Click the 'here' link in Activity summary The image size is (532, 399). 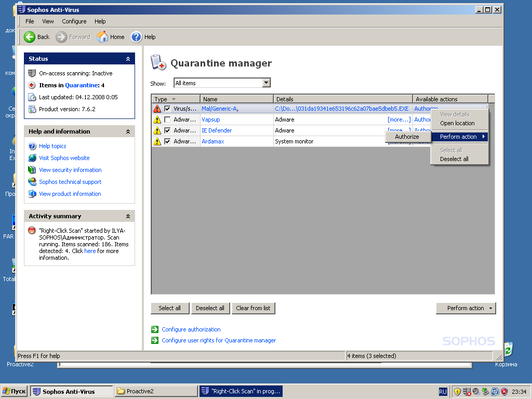point(90,251)
